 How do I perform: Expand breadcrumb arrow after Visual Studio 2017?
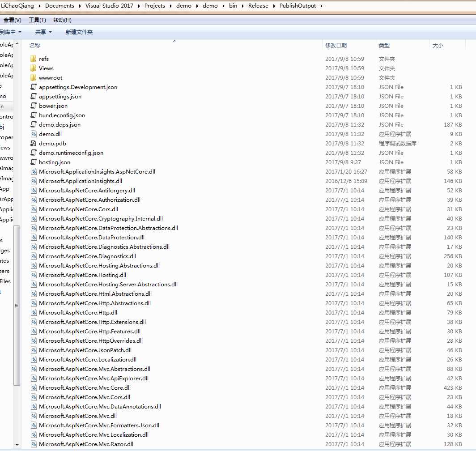[x=139, y=6]
